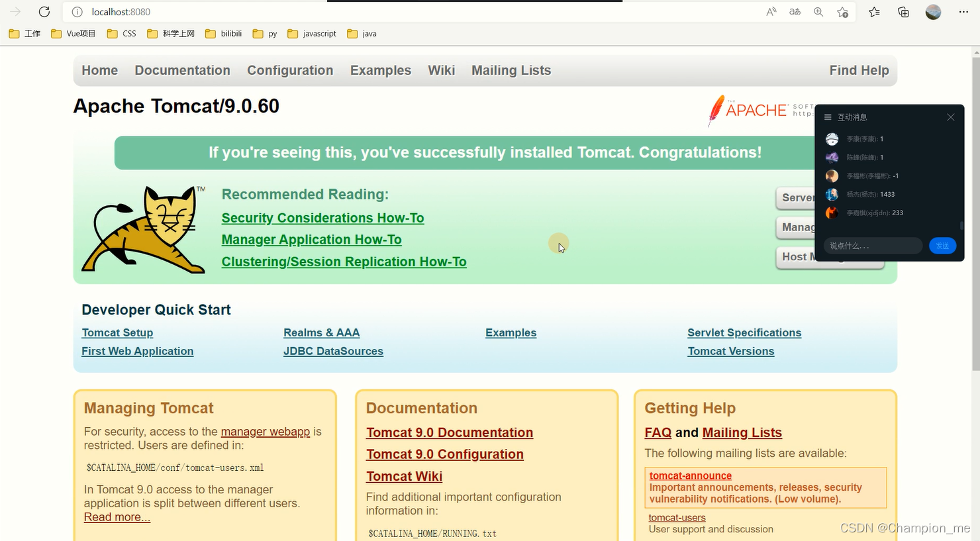The width and height of the screenshot is (980, 541).
Task: Open the 工作 bookmarks folder
Action: tap(24, 34)
